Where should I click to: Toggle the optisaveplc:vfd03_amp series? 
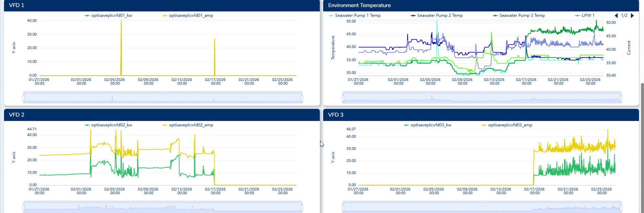pos(510,125)
